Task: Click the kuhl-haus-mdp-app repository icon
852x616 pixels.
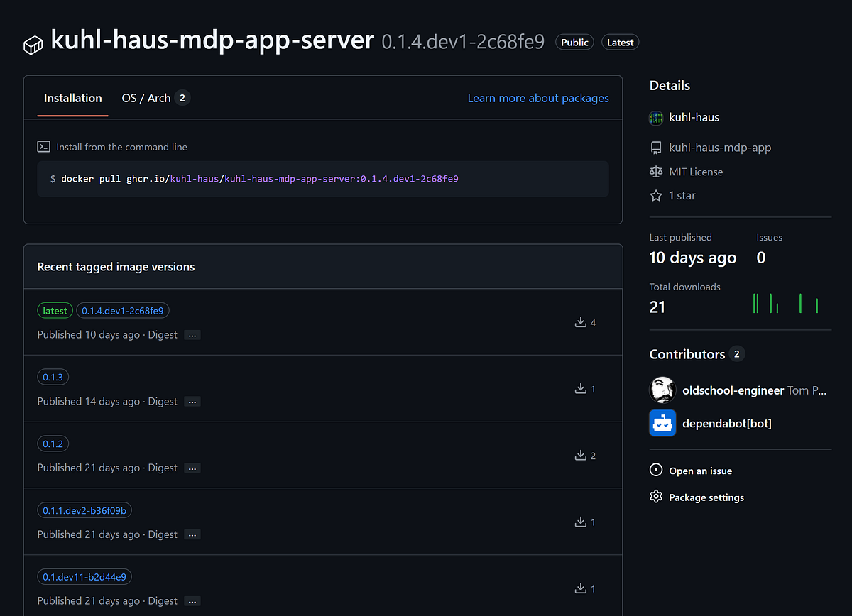Action: [x=656, y=148]
